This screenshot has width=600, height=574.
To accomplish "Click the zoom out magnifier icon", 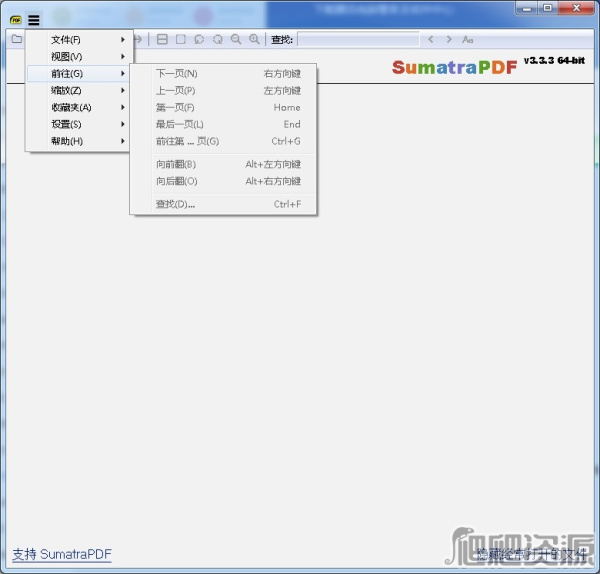I will pos(236,40).
